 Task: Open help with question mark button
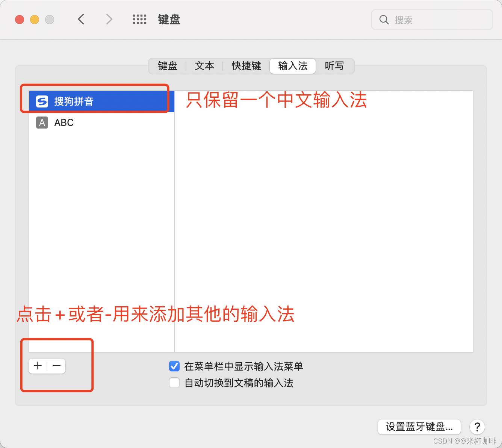pos(477,427)
